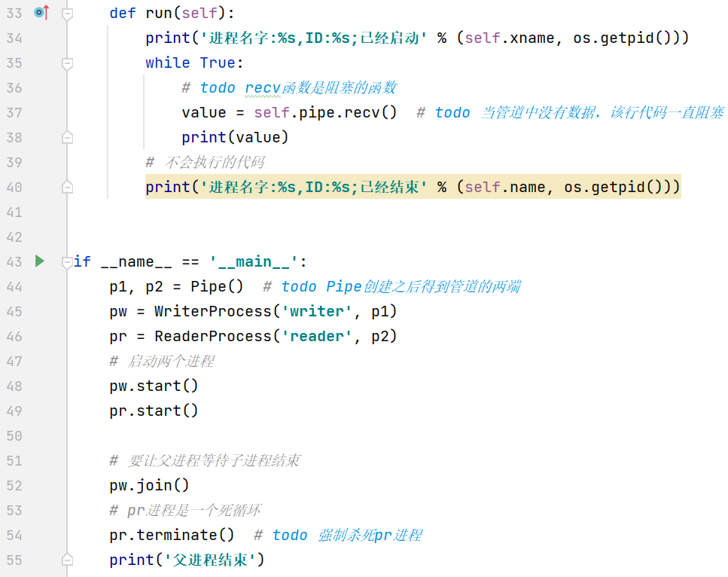Collapse the run method fold marker on line 33

pos(67,14)
